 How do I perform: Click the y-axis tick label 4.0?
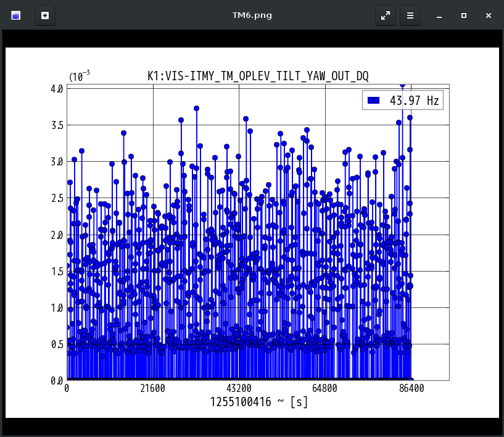(x=57, y=89)
